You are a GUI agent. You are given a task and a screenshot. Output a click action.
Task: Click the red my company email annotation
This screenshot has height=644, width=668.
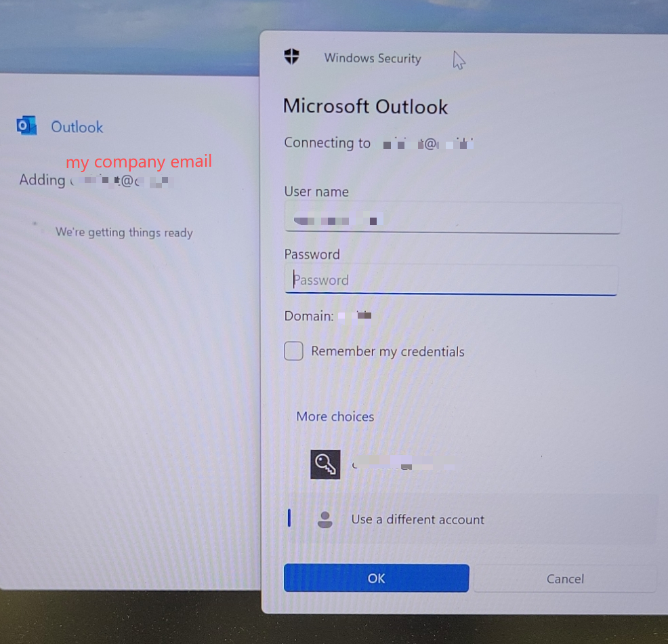click(x=139, y=162)
